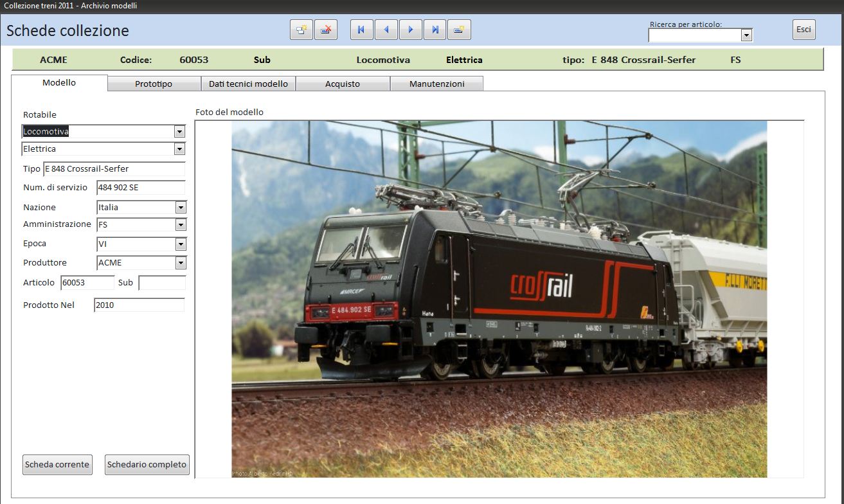The height and width of the screenshot is (504, 844).
Task: Open the Dati tecnici modello tab
Action: (248, 84)
